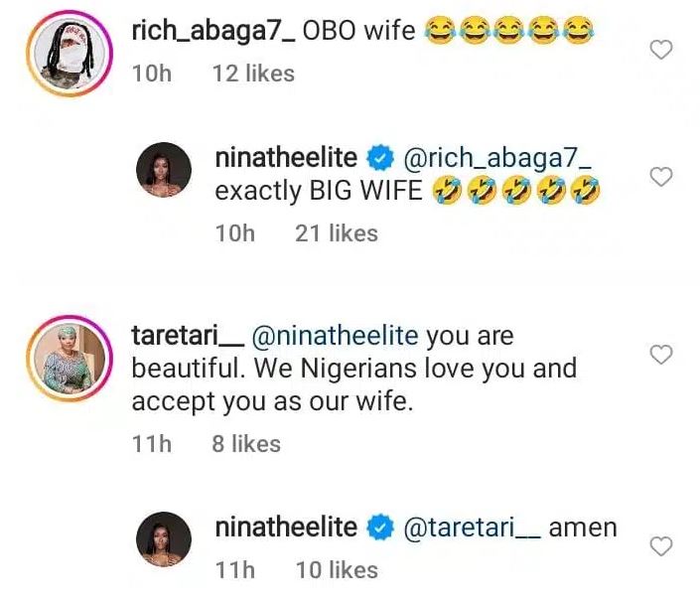Like ninatheelite's amen reply
This screenshot has height=603, width=700.
(x=660, y=545)
